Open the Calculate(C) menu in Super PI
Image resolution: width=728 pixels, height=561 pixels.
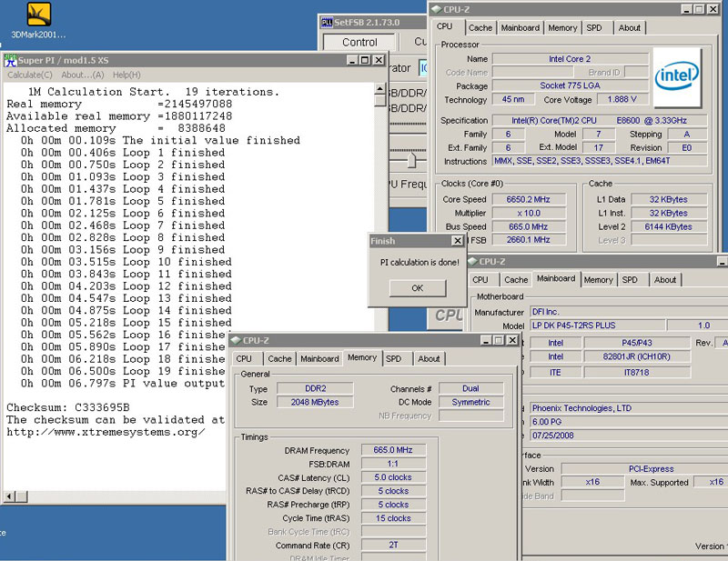click(x=30, y=75)
